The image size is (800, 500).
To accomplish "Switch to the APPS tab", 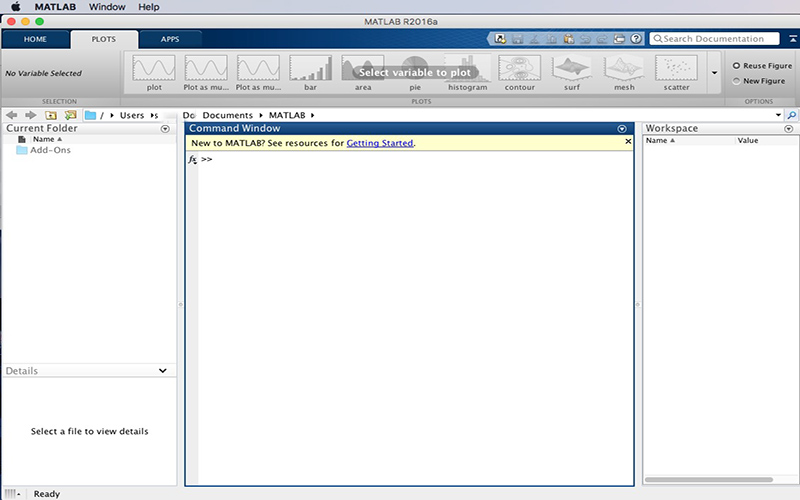I will [170, 39].
